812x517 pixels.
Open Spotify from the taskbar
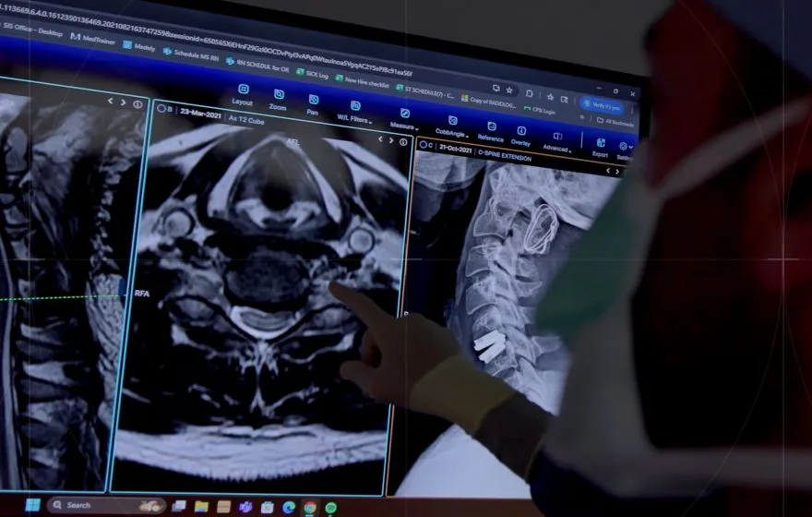(331, 508)
